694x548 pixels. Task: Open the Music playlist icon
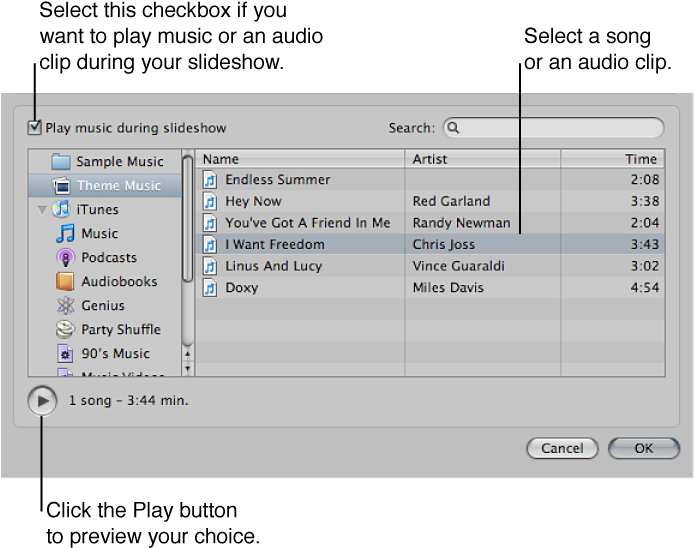(x=66, y=234)
